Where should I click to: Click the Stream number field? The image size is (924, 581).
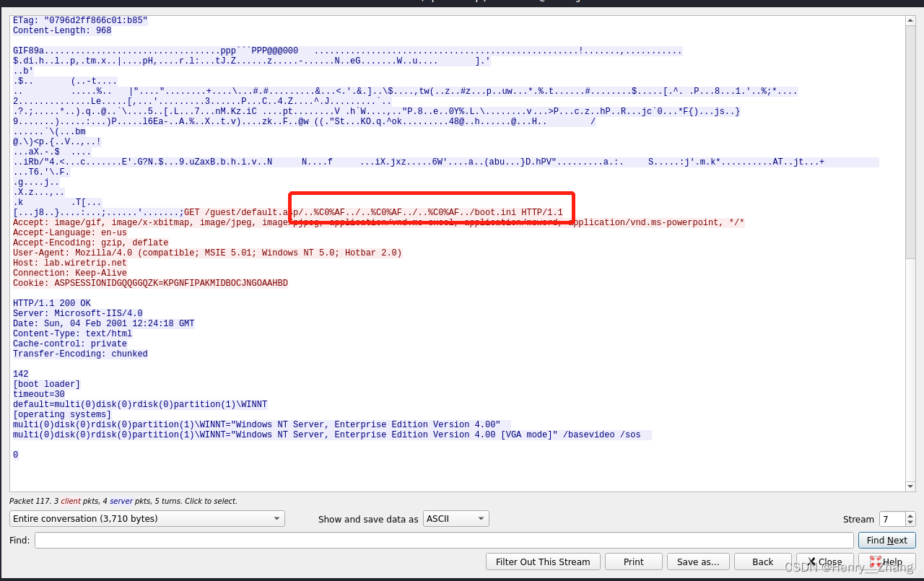[x=892, y=519]
